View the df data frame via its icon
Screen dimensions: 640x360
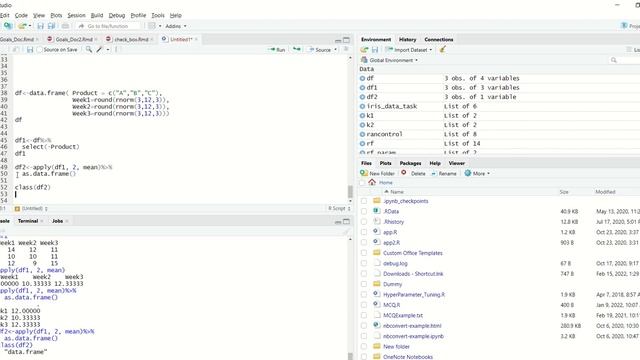tap(362, 78)
